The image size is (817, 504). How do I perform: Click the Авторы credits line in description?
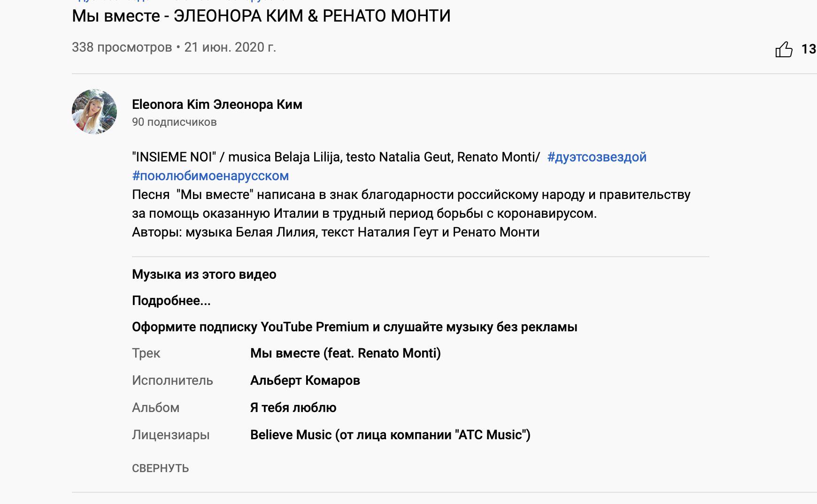335,232
